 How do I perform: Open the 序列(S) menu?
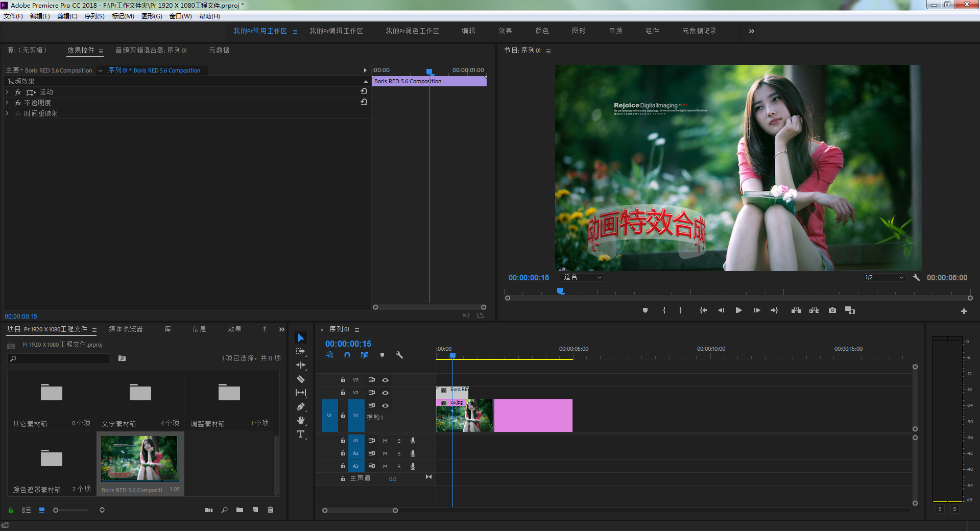pos(94,16)
